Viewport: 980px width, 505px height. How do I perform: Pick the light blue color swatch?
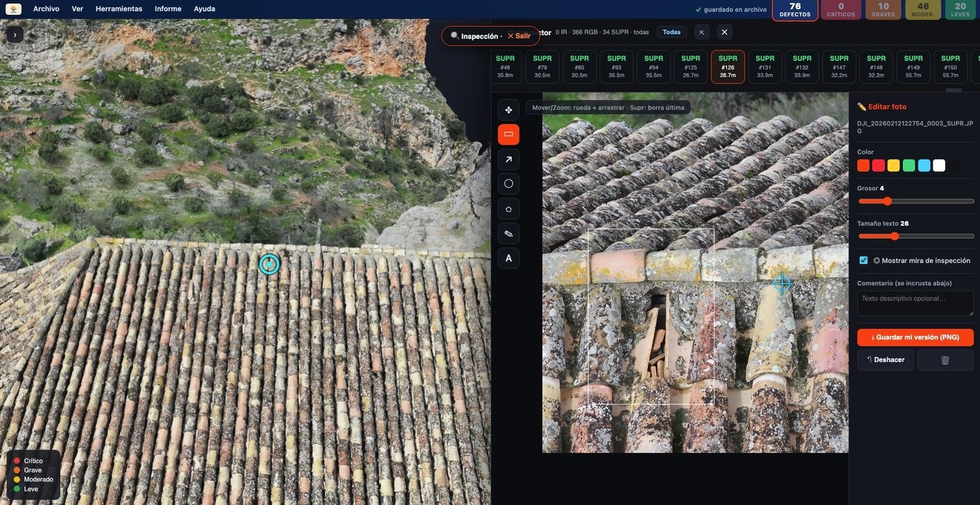point(924,166)
